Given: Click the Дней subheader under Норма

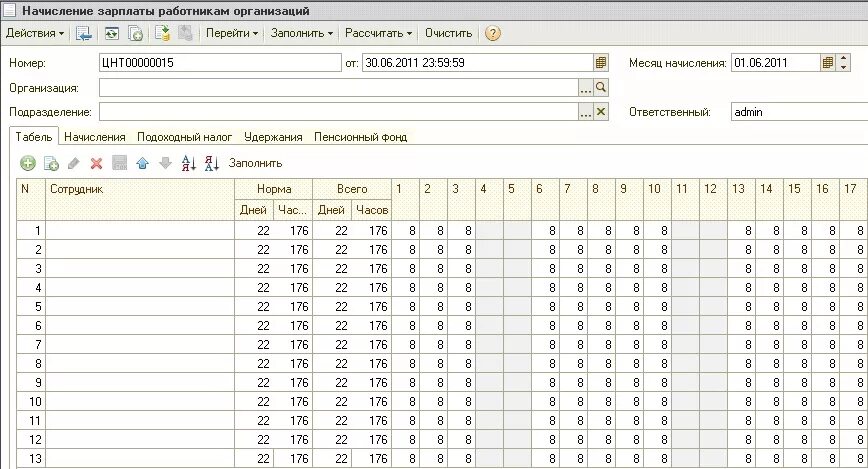Looking at the screenshot, I should pos(253,210).
